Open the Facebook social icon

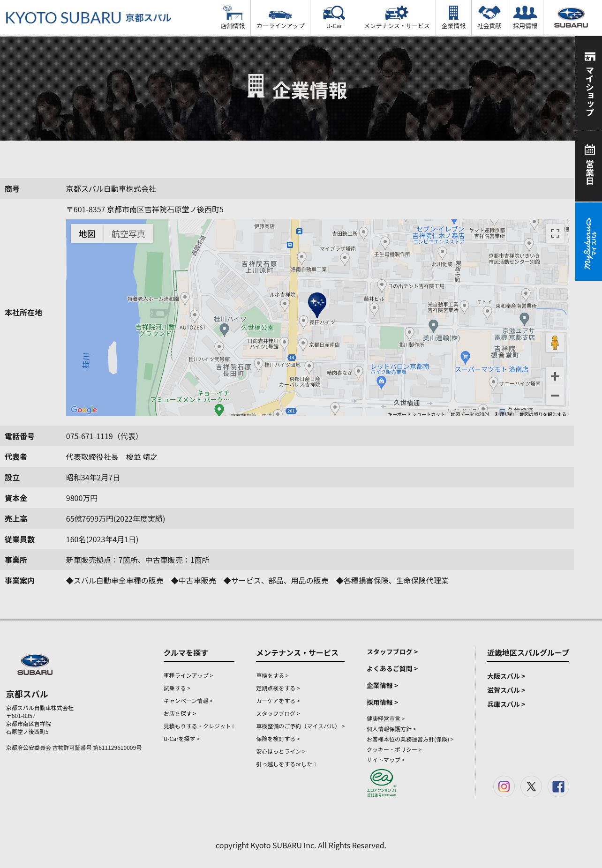tap(558, 786)
